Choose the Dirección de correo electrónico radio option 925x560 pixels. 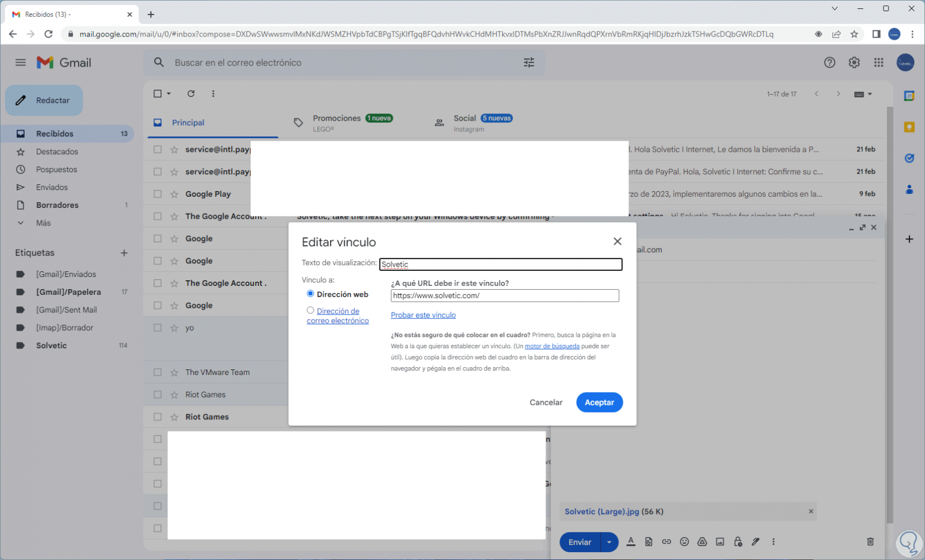(x=310, y=310)
